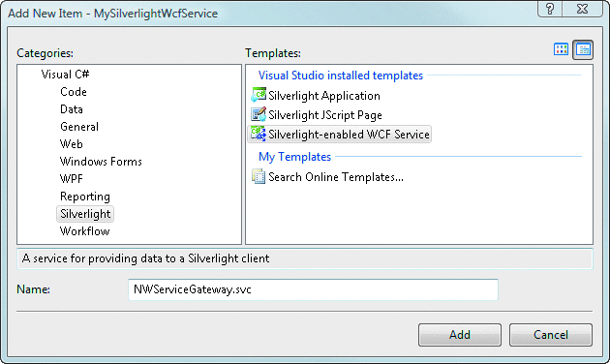This screenshot has width=610, height=364.
Task: Click the My Templates group header
Action: pos(294,157)
